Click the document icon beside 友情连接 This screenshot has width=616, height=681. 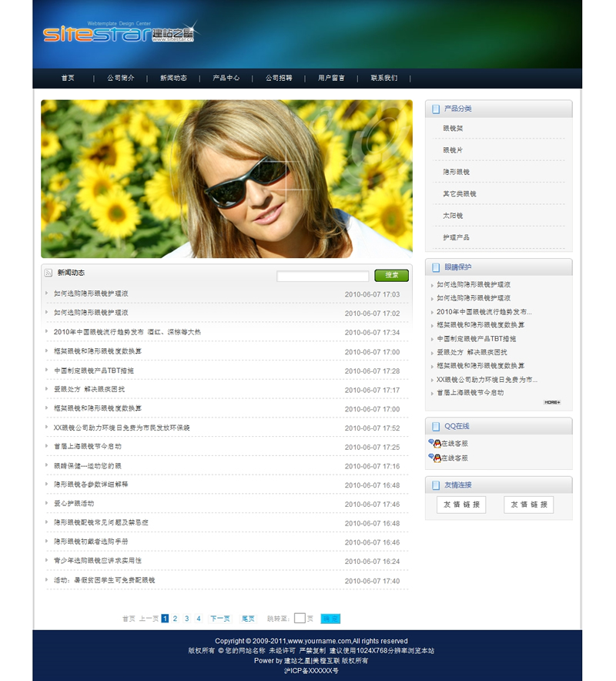[x=437, y=485]
